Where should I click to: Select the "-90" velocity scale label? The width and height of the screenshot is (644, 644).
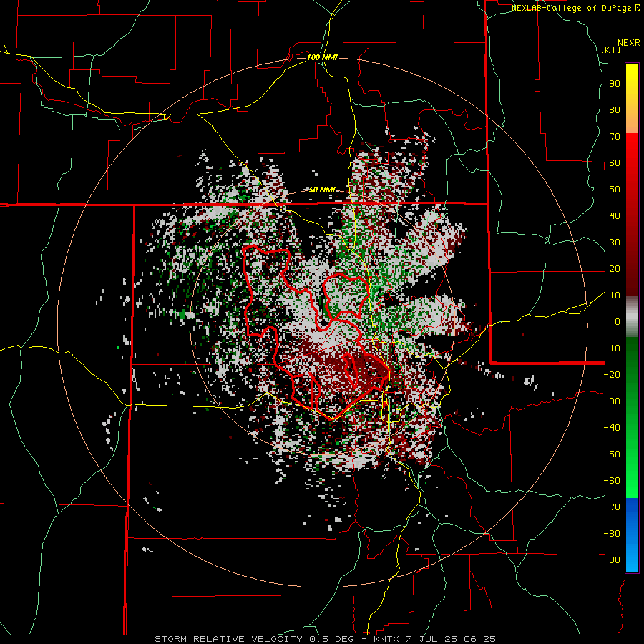pyautogui.click(x=612, y=560)
